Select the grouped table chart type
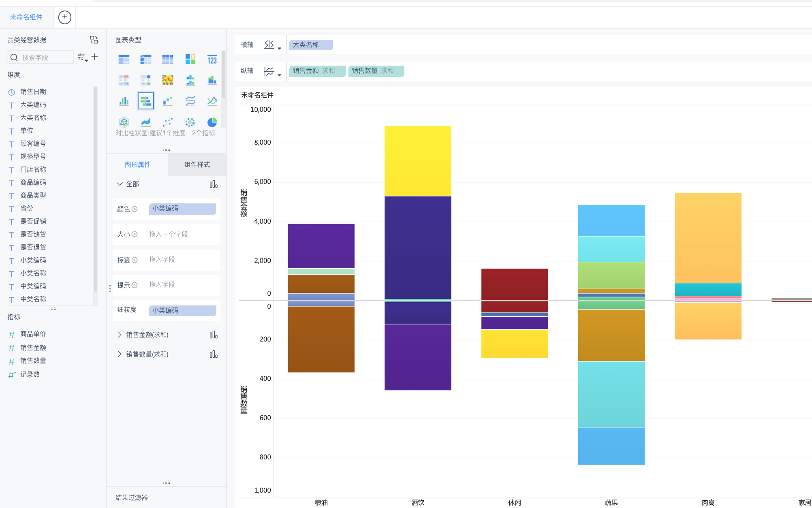The image size is (812, 508). [x=124, y=60]
